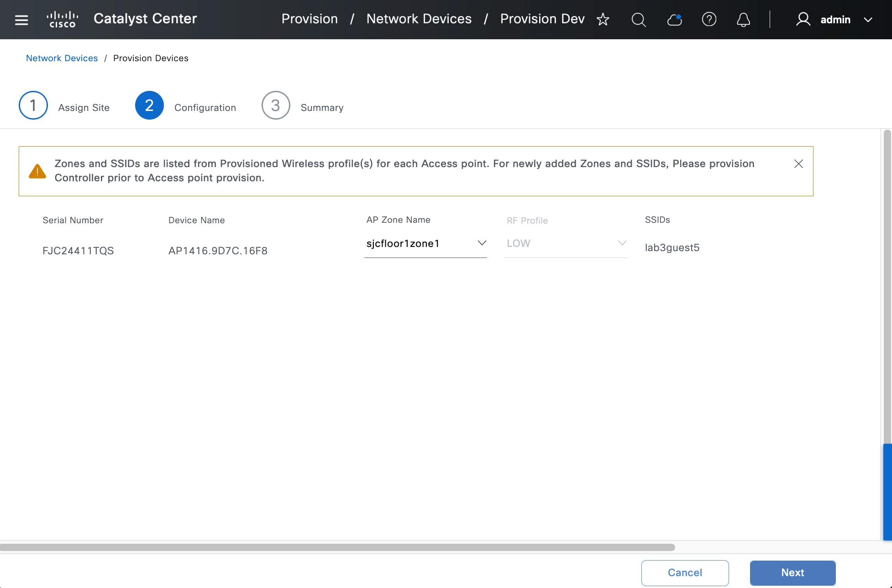
Task: Expand the admin account menu chevron
Action: pos(868,20)
